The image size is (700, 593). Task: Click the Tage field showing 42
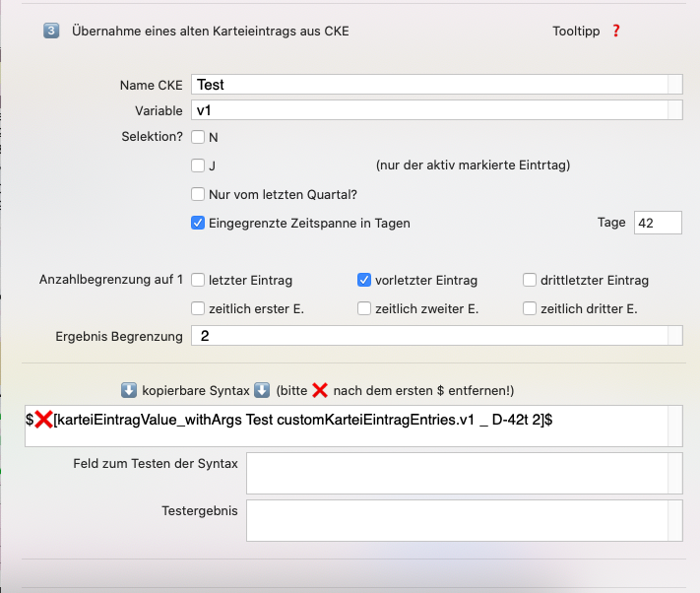(658, 223)
